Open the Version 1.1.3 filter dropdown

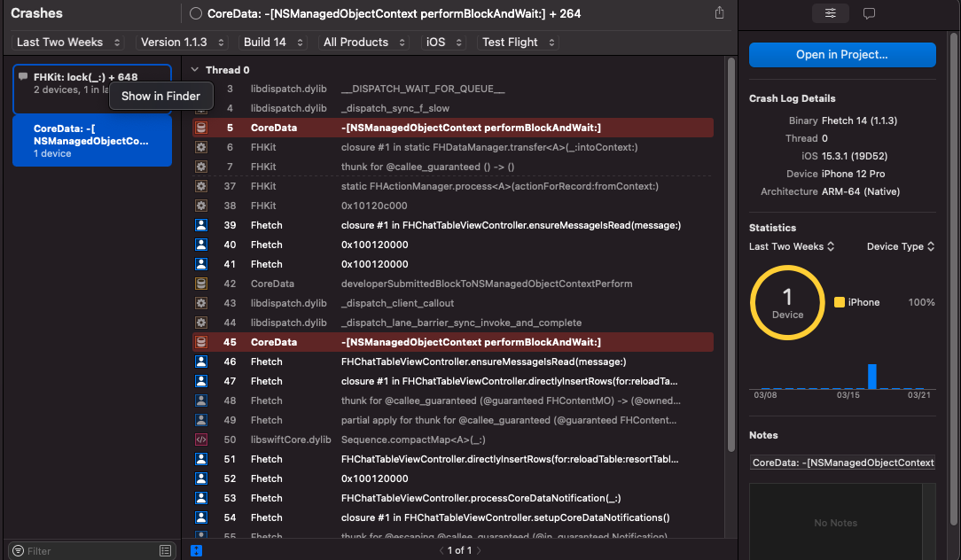click(x=183, y=42)
